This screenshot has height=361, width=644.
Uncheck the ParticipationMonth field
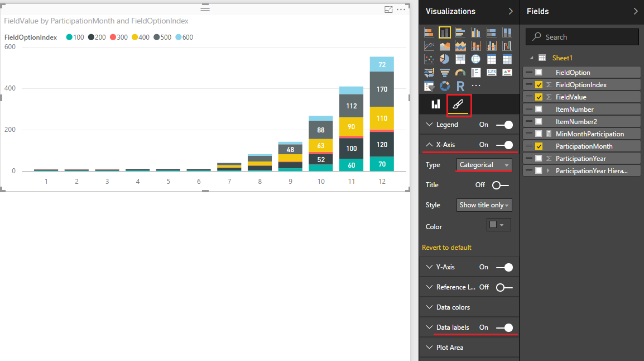pos(539,146)
